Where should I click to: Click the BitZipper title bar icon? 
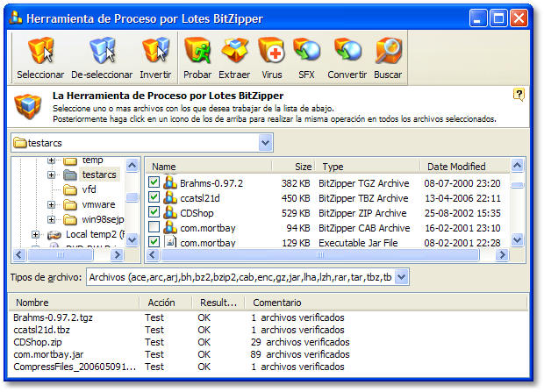coord(16,18)
